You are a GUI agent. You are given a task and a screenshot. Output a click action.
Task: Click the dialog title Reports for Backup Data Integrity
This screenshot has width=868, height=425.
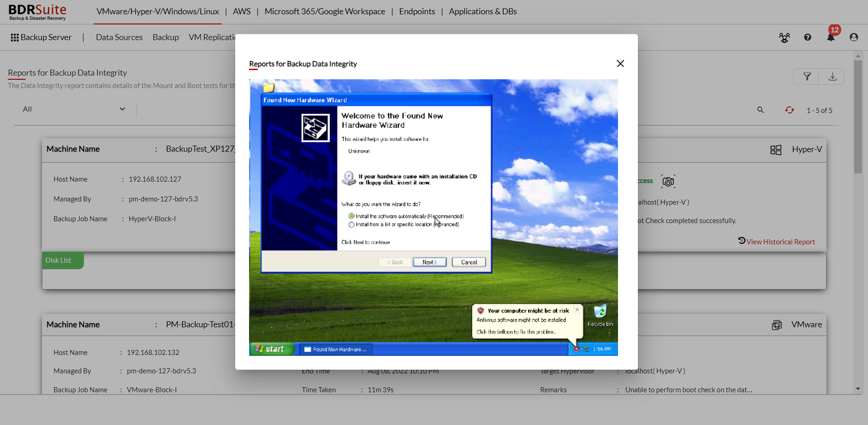point(303,64)
